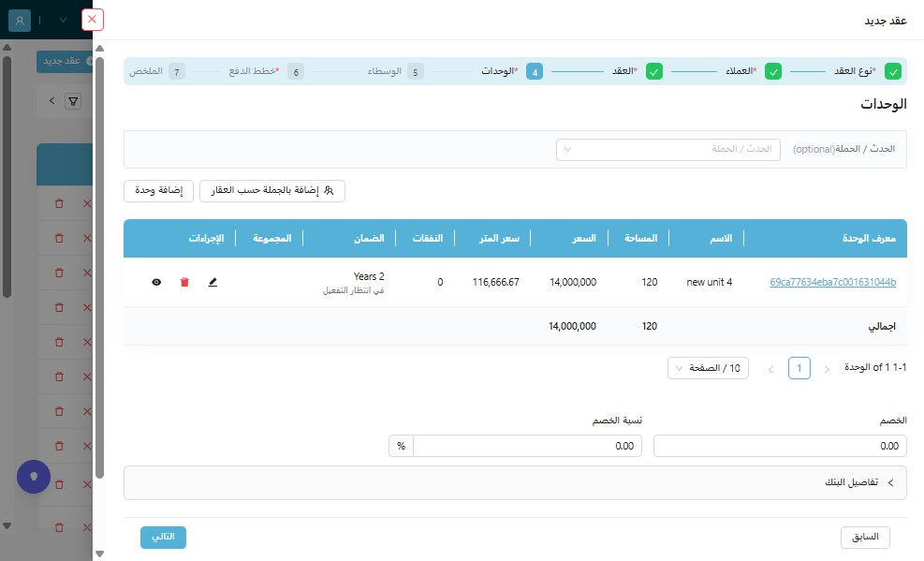924x561 pixels.
Task: Click the النفقات column header
Action: (427, 238)
